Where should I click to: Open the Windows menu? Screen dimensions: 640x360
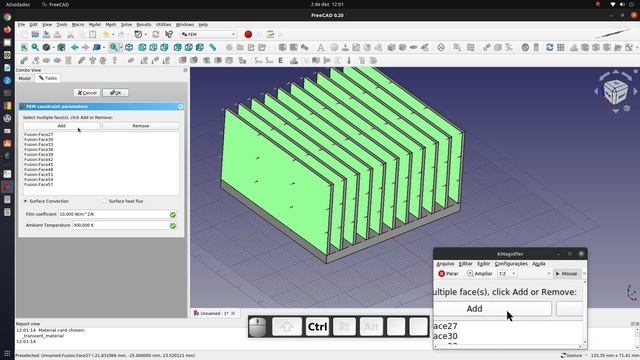point(185,24)
